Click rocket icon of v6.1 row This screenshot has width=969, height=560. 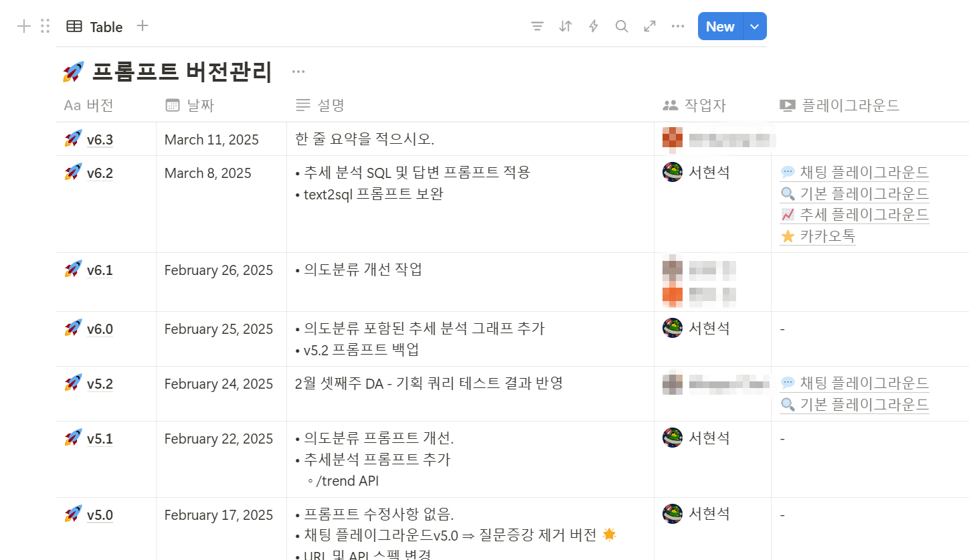(x=73, y=270)
